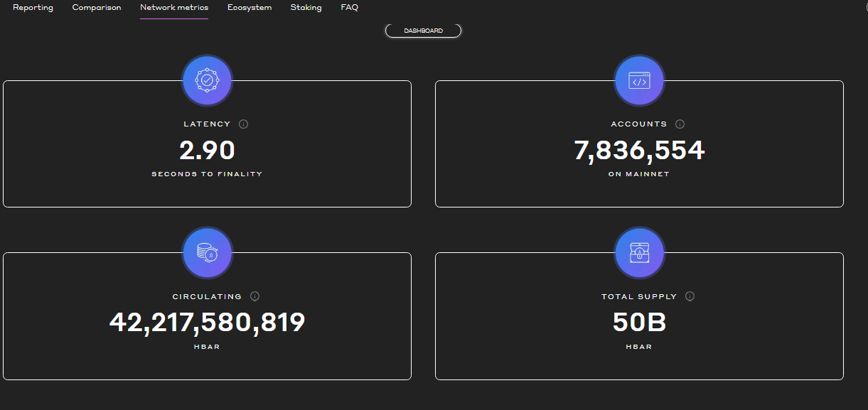868x410 pixels.
Task: Open the Reporting tab
Action: pyautogui.click(x=33, y=8)
